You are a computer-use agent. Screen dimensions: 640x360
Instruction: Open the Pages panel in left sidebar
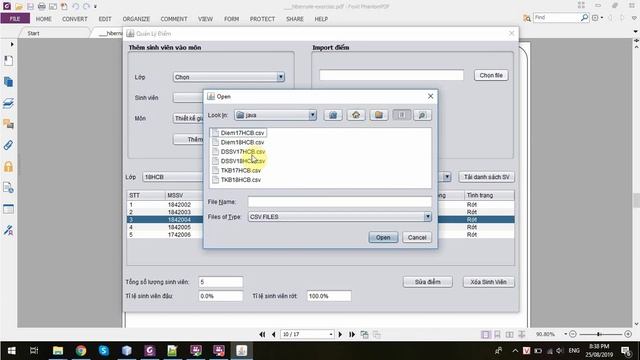(8, 82)
